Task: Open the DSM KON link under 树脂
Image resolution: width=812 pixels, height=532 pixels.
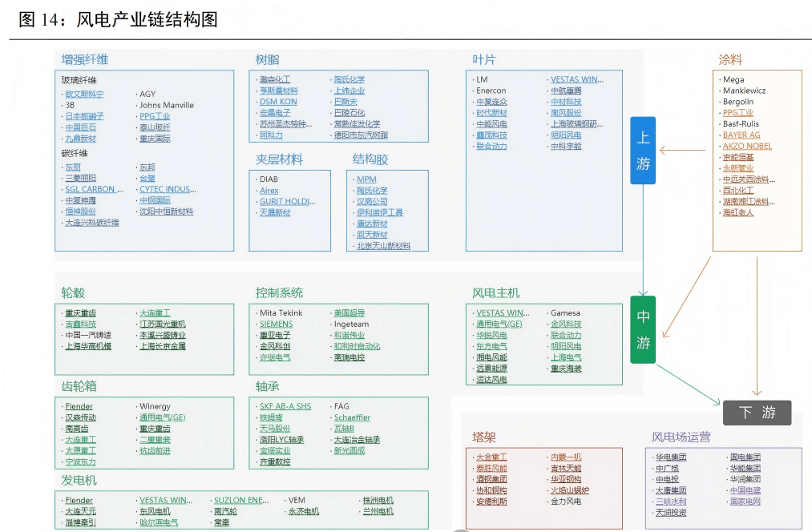Action: [278, 102]
